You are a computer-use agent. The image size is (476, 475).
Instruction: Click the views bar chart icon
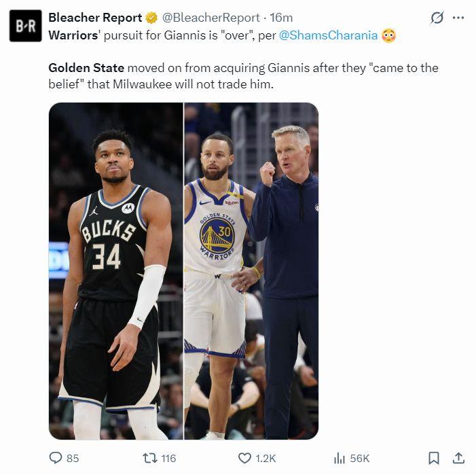340,458
